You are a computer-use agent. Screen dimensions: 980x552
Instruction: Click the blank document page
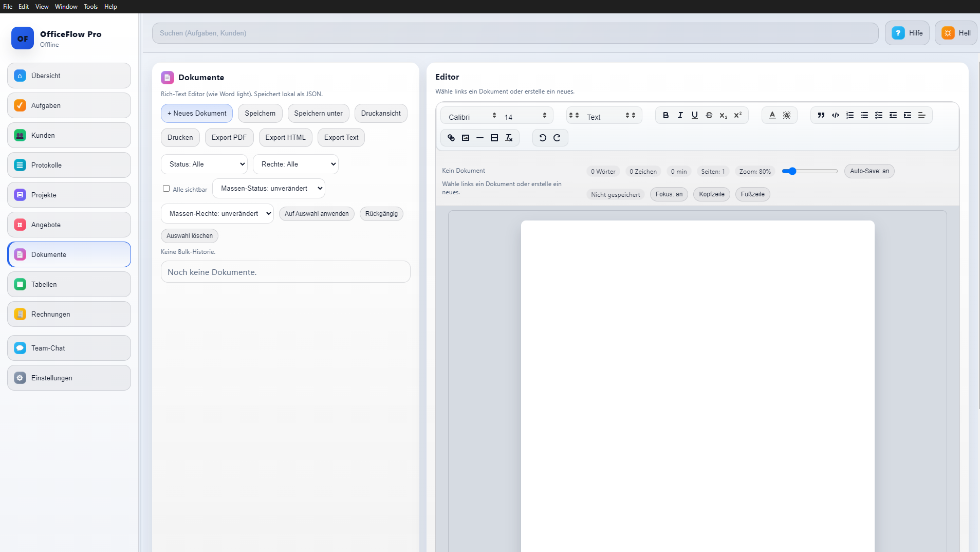coord(697,385)
